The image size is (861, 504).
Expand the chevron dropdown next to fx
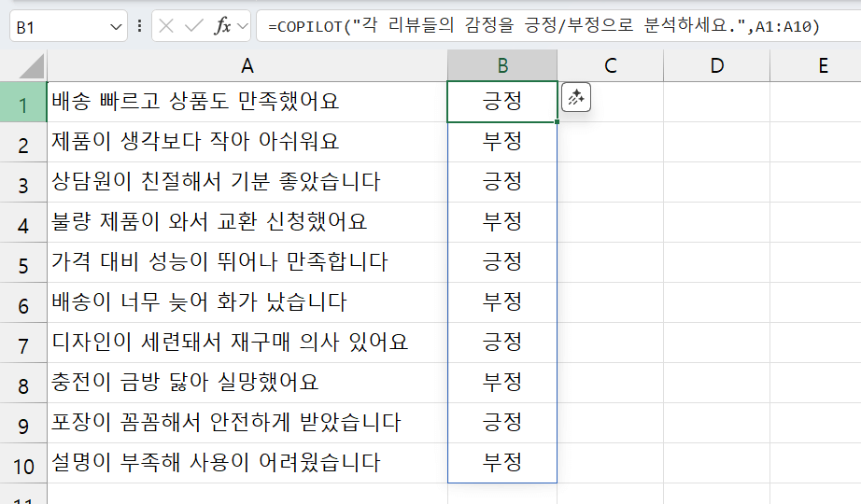click(243, 27)
